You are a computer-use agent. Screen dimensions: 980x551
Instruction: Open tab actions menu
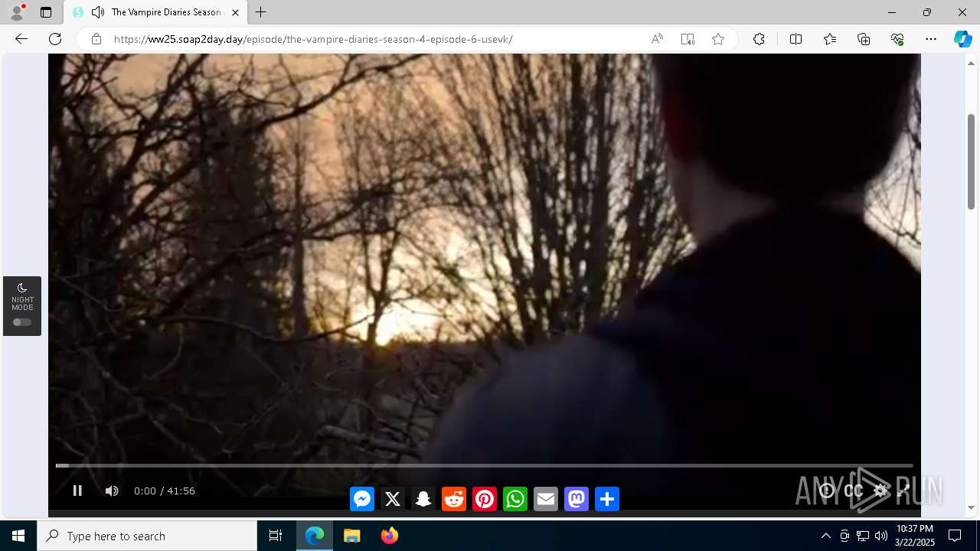[x=46, y=12]
